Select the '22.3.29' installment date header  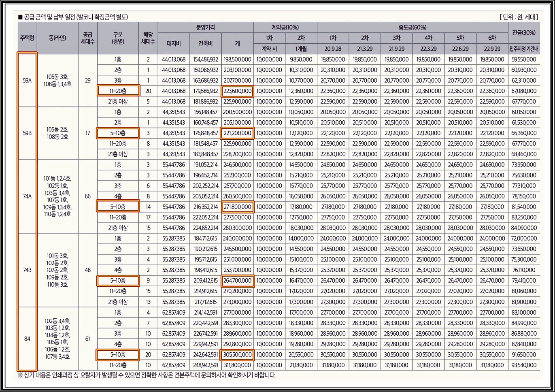(x=428, y=49)
